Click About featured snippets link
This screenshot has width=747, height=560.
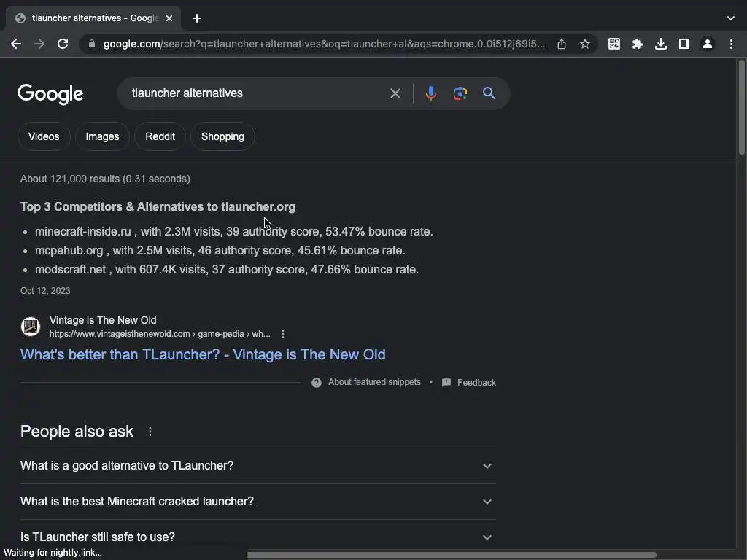pos(374,382)
